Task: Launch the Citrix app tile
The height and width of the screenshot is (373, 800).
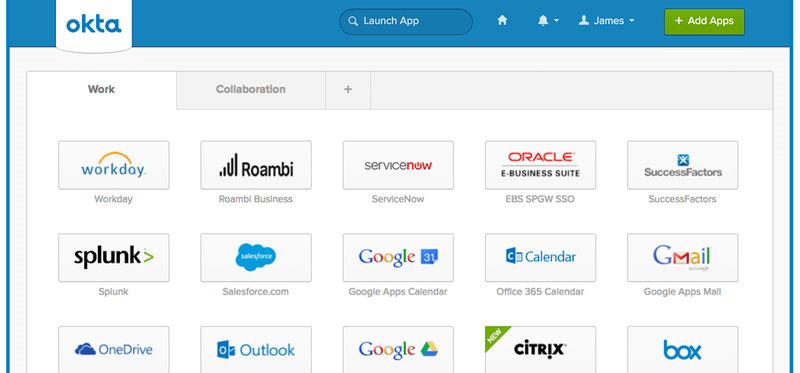Action: (x=540, y=350)
